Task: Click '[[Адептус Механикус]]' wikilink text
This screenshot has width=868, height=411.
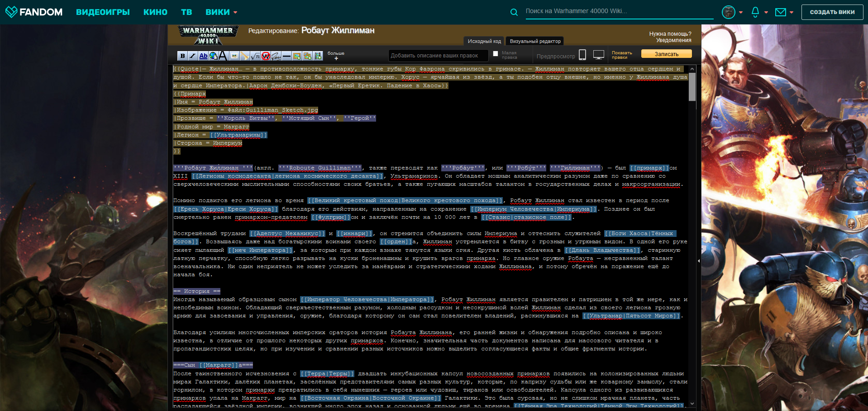Action: (287, 233)
